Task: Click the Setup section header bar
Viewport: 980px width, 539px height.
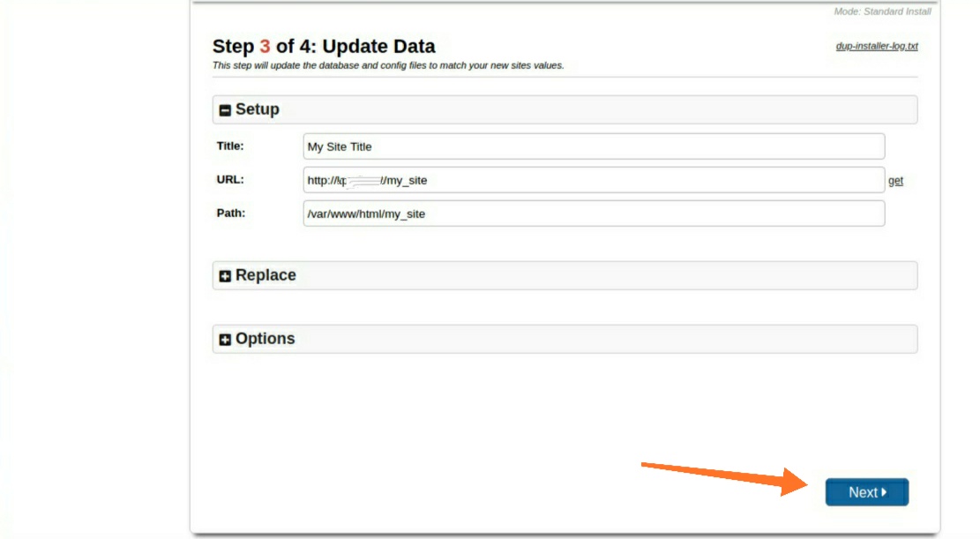Action: [x=565, y=109]
